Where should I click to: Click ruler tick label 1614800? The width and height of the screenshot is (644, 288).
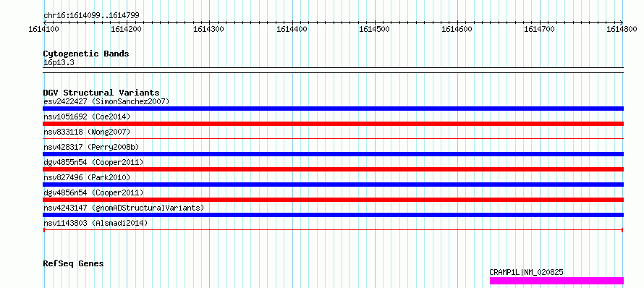(622, 29)
